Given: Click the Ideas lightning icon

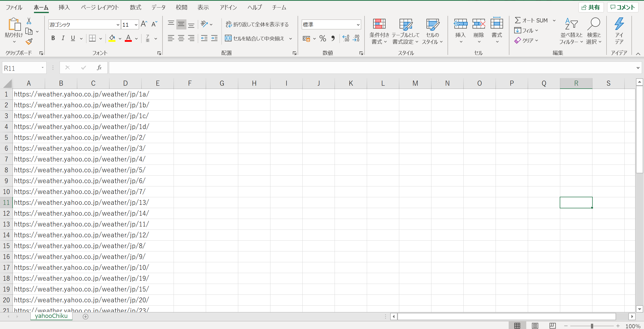Looking at the screenshot, I should tap(619, 24).
